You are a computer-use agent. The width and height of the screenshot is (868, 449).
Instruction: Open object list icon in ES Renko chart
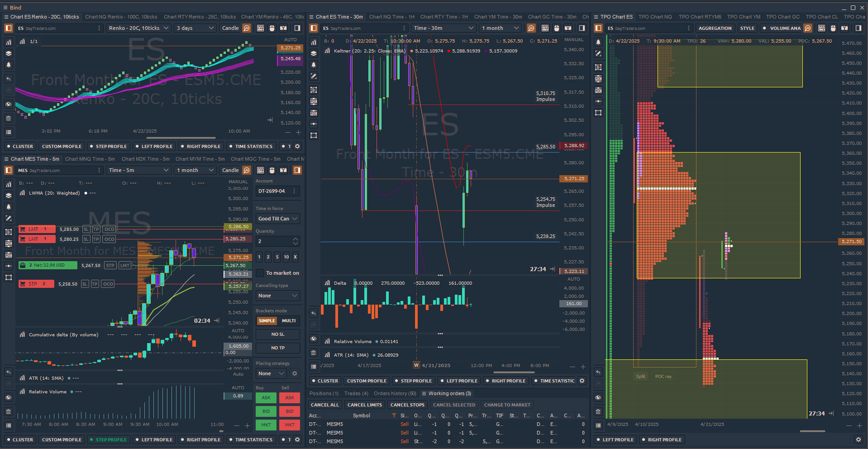click(9, 132)
